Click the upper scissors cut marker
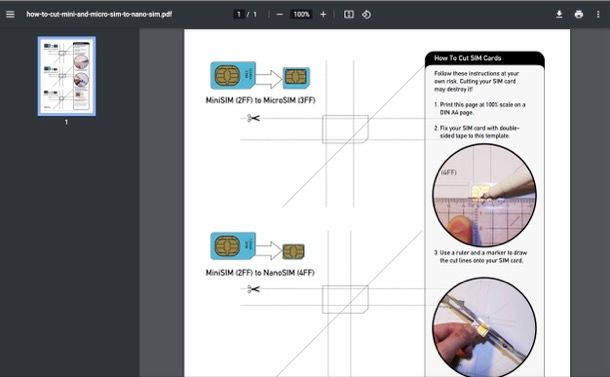This screenshot has width=610, height=377. coord(253,118)
